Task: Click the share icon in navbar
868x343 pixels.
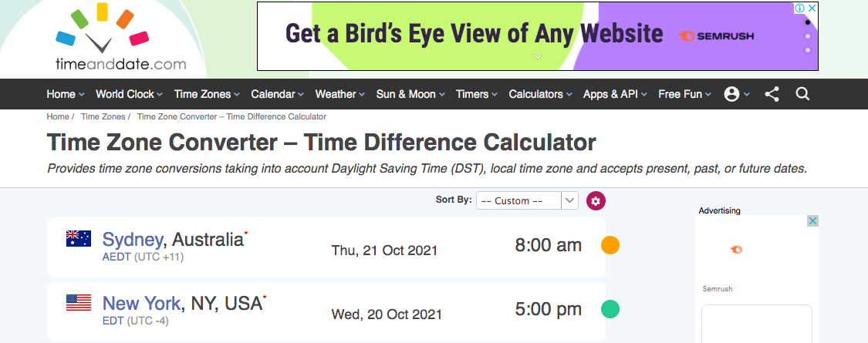Action: 772,94
